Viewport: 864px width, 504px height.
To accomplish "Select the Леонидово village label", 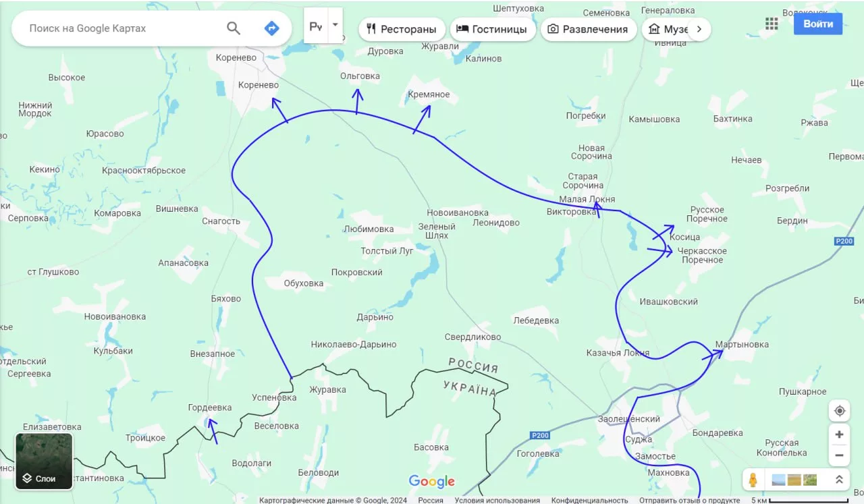I will (496, 223).
